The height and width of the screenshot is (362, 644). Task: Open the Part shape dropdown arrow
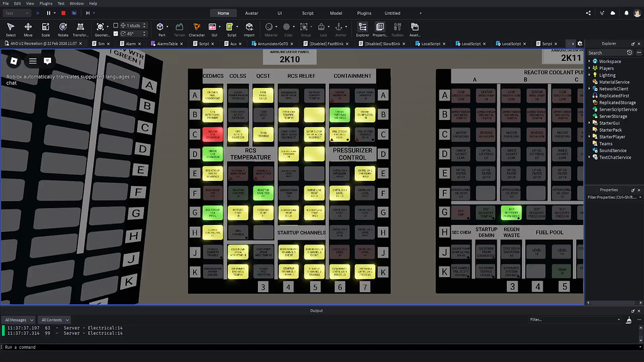point(167,26)
